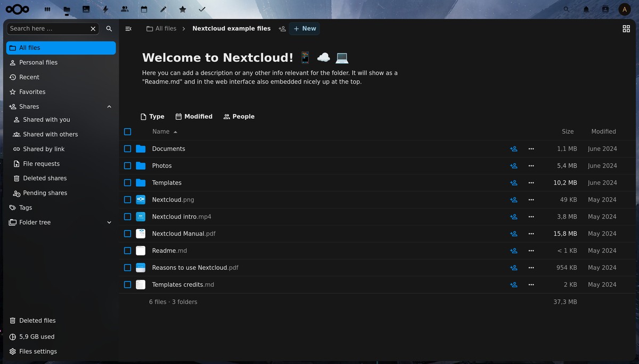Select the checkbox for Readme.md

(x=127, y=251)
